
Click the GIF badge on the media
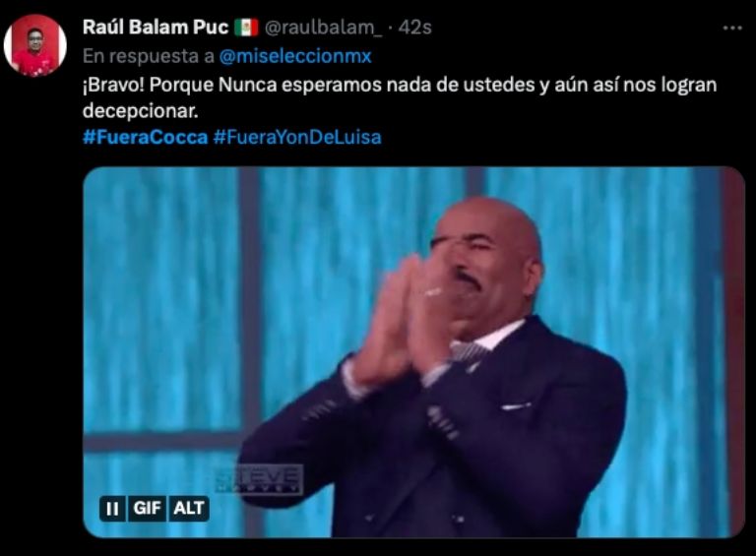point(147,509)
